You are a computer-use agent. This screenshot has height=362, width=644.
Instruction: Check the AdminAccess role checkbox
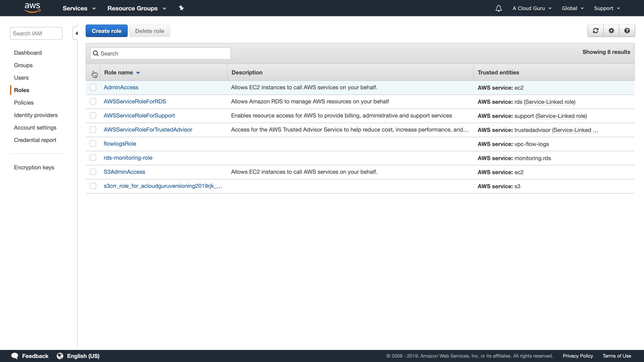93,87
